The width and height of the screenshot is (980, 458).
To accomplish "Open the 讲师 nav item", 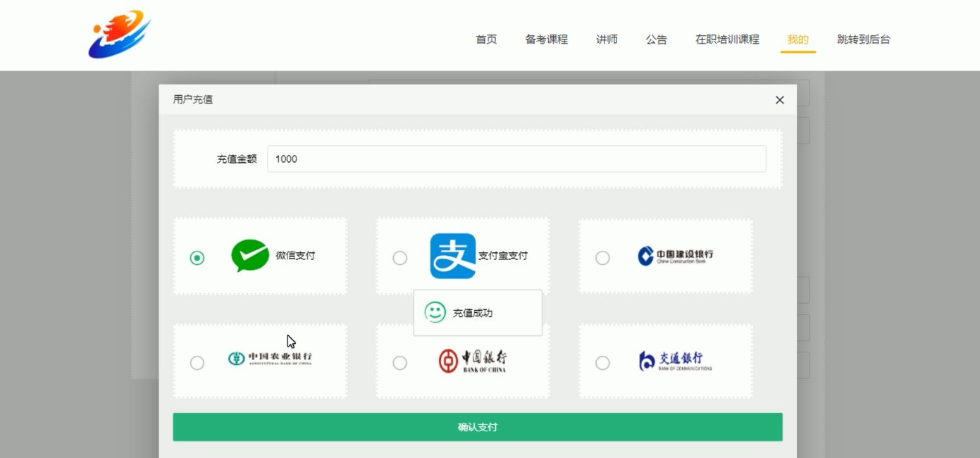I will point(607,39).
